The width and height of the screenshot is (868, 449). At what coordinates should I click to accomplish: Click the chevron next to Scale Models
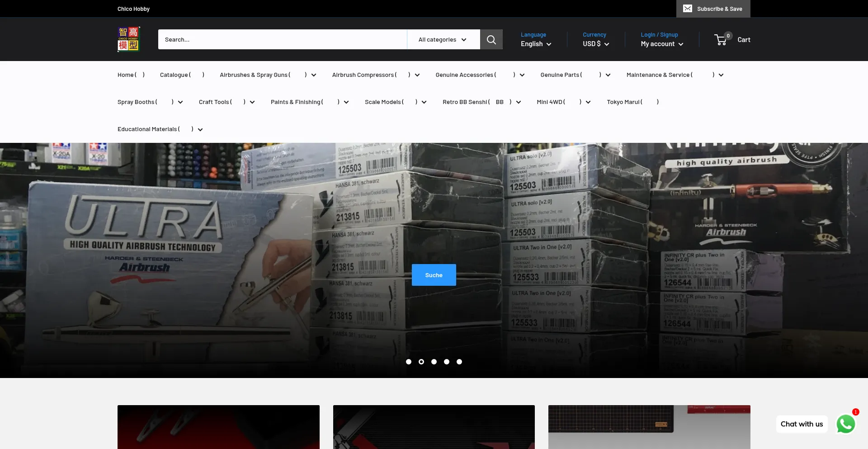tap(424, 102)
